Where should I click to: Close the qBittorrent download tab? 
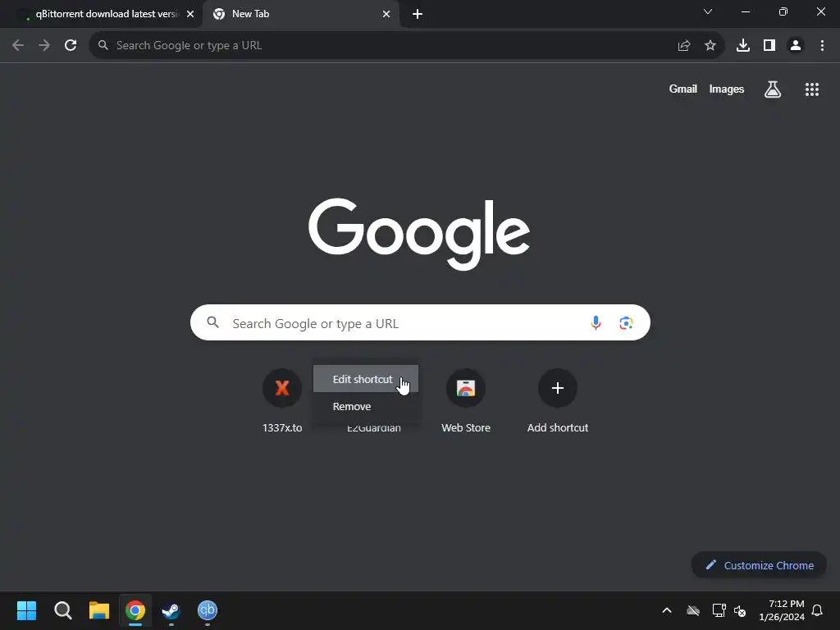click(x=190, y=15)
